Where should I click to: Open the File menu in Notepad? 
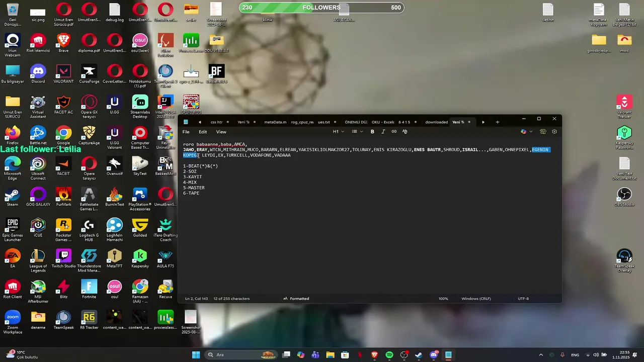click(x=186, y=132)
